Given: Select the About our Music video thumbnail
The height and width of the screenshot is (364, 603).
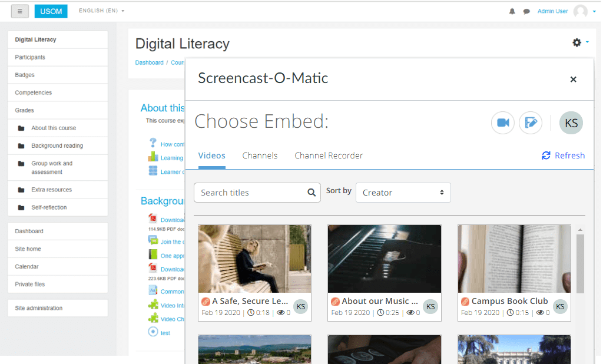Looking at the screenshot, I should [x=385, y=259].
